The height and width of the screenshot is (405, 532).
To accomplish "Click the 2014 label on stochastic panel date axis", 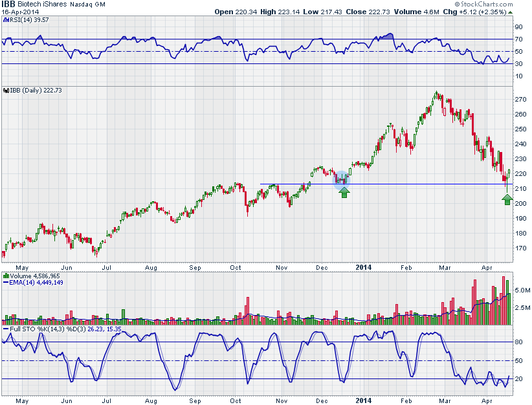I will tap(363, 400).
